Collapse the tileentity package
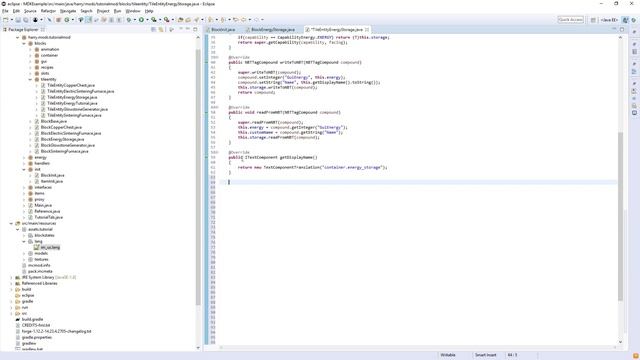Image resolution: width=640 pixels, height=360 pixels. 30,79
